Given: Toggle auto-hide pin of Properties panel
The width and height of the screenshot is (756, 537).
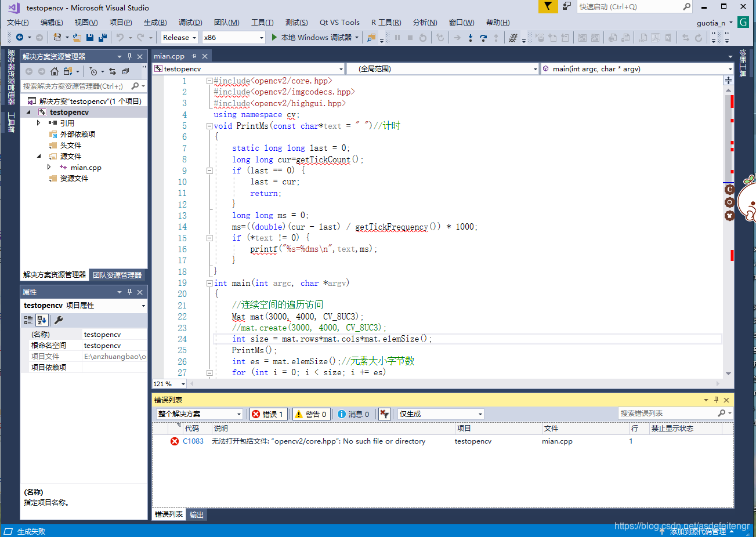Looking at the screenshot, I should tap(129, 292).
